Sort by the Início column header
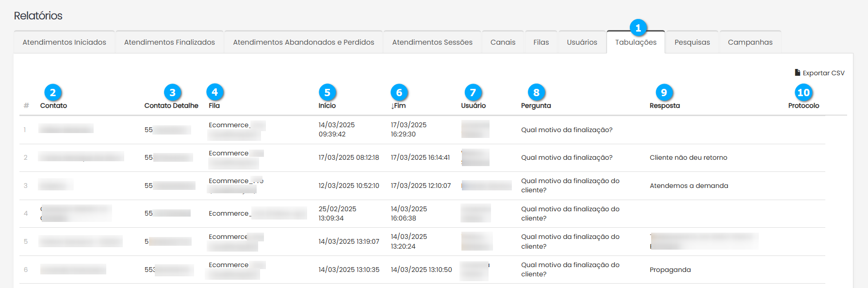This screenshot has height=288, width=868. tap(327, 106)
